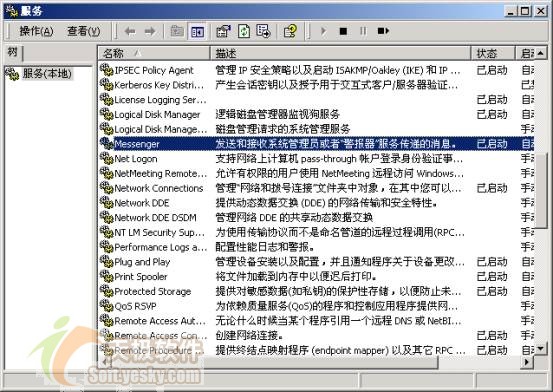Select the Protected Storage service
Viewport: 553px width, 392px height.
pos(153,292)
